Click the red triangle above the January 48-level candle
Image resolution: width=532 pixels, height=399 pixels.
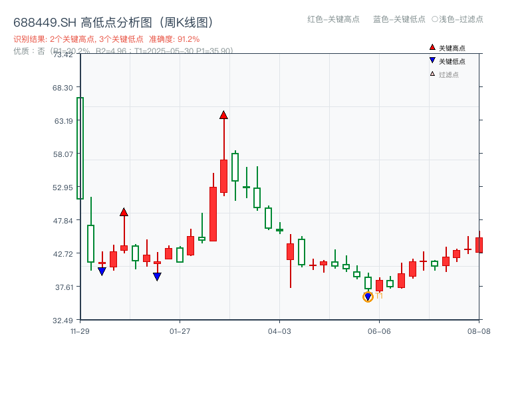124,211
